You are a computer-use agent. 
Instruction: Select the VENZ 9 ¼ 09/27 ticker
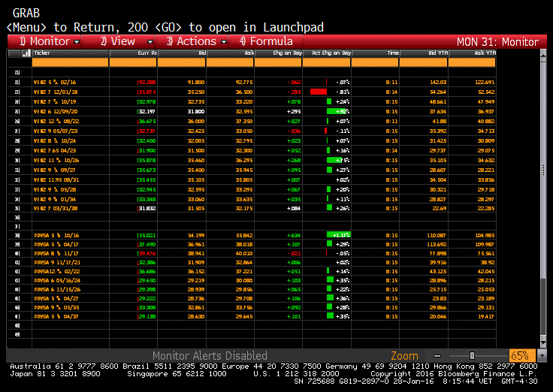tap(55, 170)
